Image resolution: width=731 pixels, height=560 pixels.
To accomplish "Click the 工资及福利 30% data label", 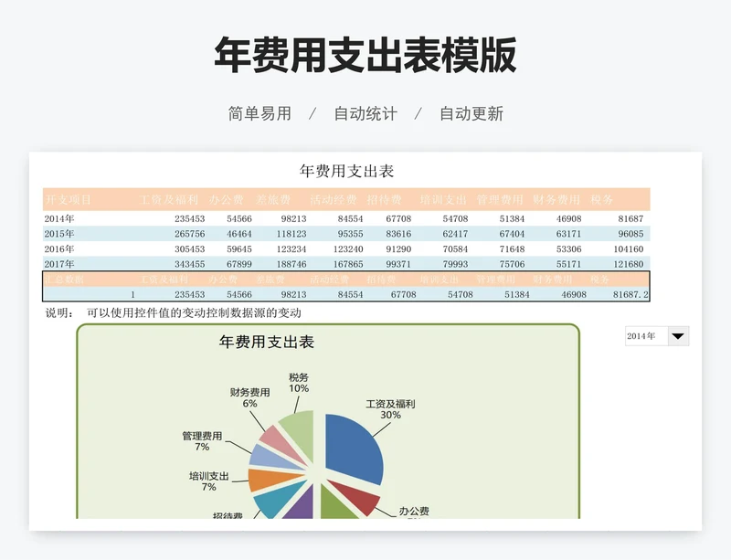I will pyautogui.click(x=390, y=409).
